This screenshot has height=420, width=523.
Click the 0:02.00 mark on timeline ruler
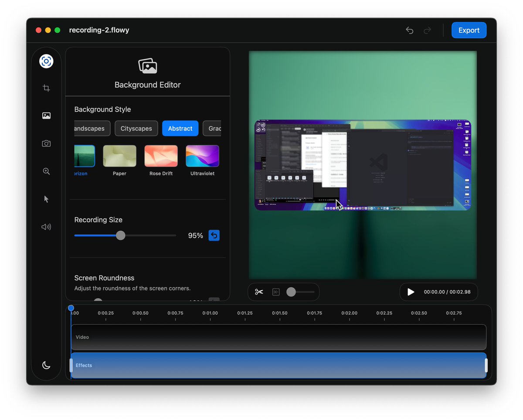click(350, 313)
